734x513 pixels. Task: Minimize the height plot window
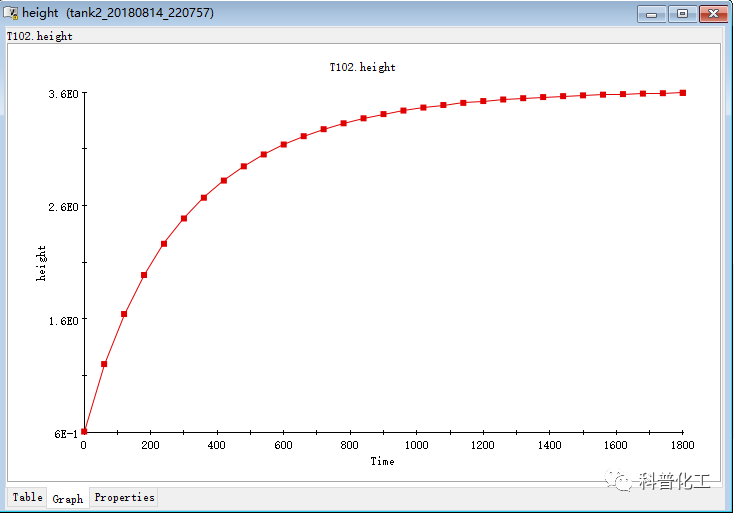coord(654,14)
